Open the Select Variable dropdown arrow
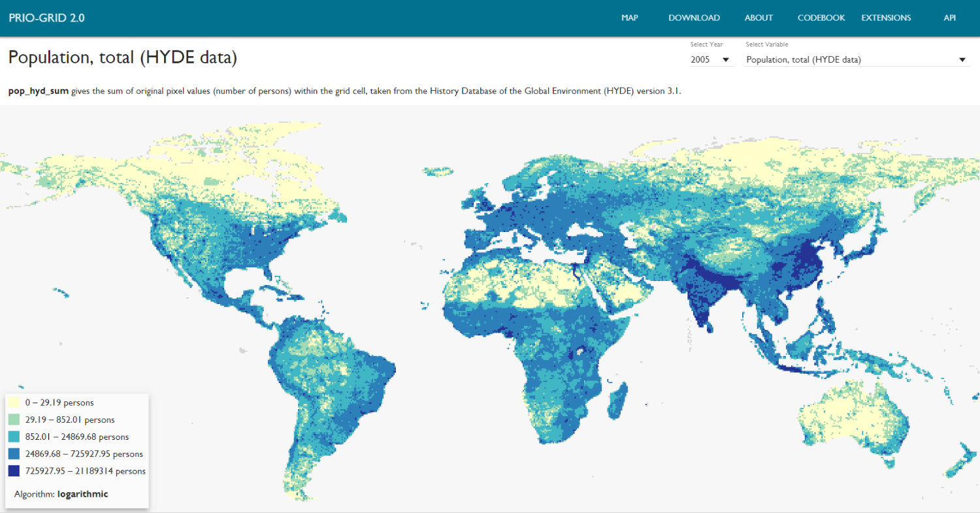Viewport: 980px width, 513px height. (962, 60)
